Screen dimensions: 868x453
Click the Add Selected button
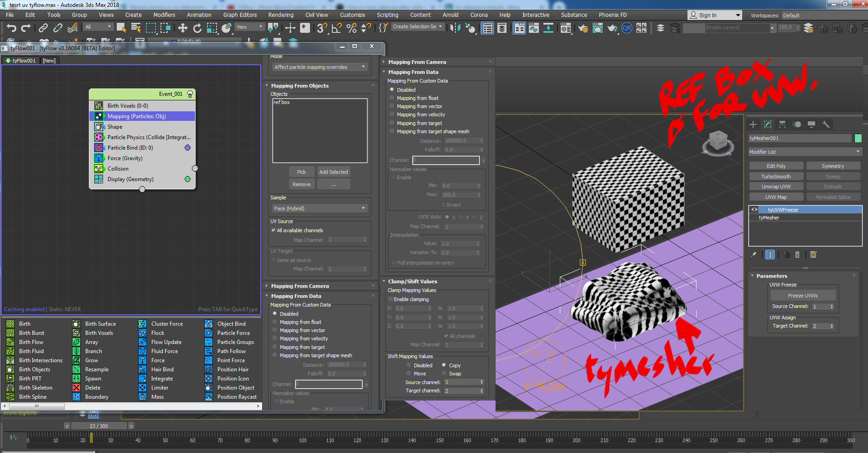334,172
